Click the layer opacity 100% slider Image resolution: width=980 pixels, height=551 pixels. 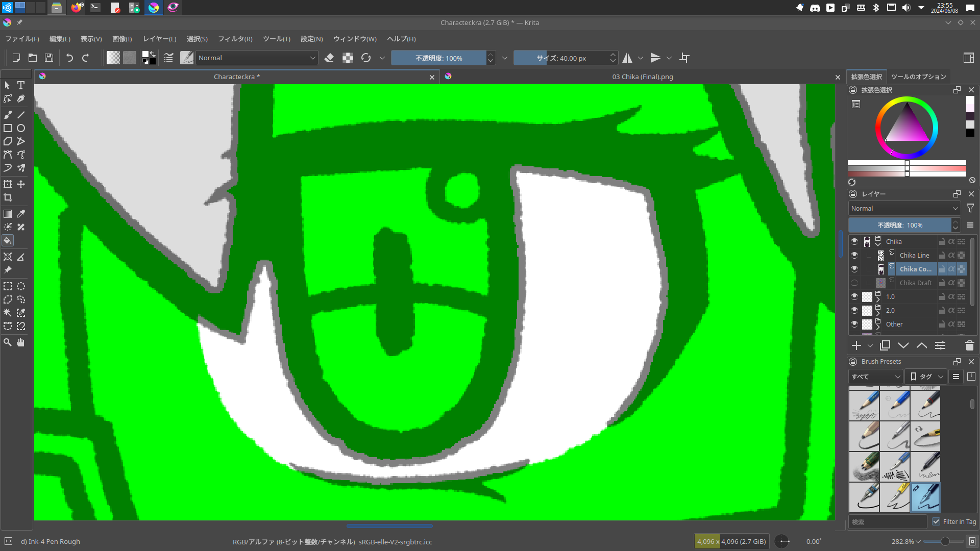coord(900,225)
